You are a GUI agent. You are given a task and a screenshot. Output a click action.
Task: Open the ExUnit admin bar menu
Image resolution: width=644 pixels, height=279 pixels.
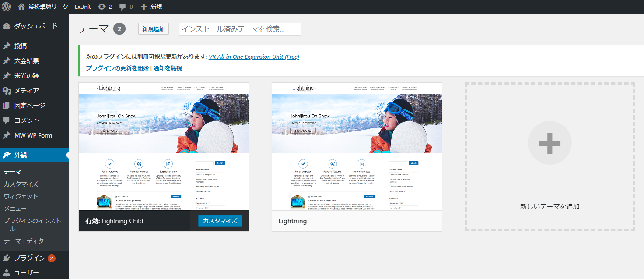click(83, 7)
